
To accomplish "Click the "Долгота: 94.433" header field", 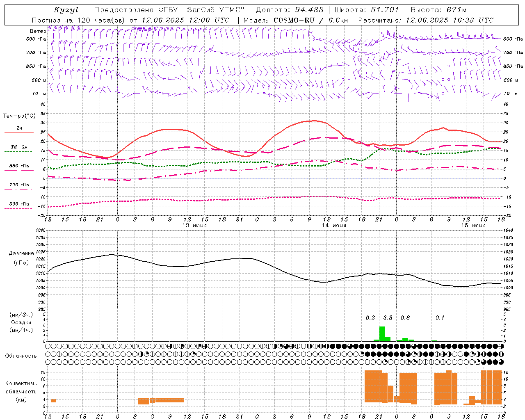I will click(x=290, y=10).
